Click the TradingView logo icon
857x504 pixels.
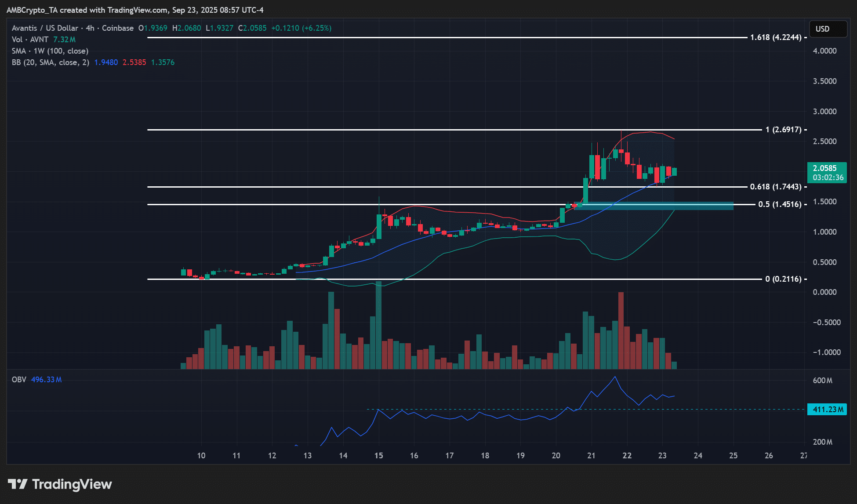[x=18, y=484]
